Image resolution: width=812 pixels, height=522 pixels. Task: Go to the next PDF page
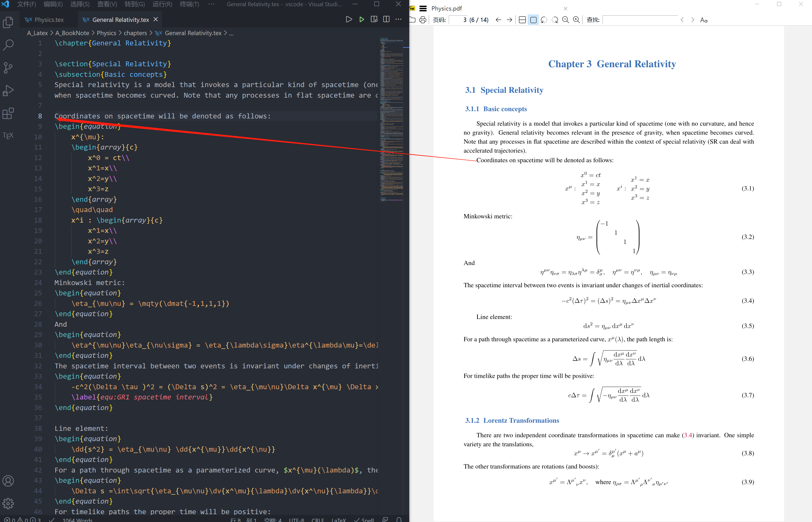(509, 20)
